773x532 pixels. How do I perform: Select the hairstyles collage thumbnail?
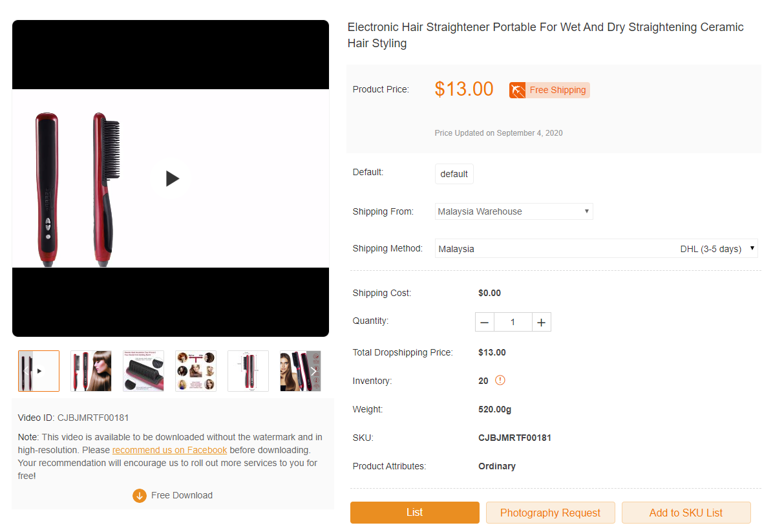[x=196, y=371]
